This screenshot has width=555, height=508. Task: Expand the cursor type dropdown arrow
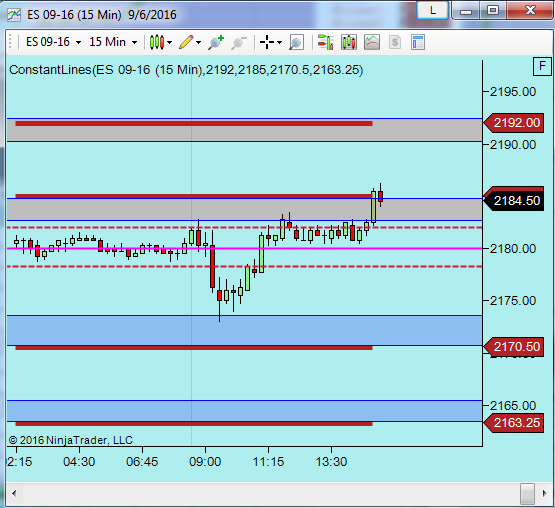point(279,43)
